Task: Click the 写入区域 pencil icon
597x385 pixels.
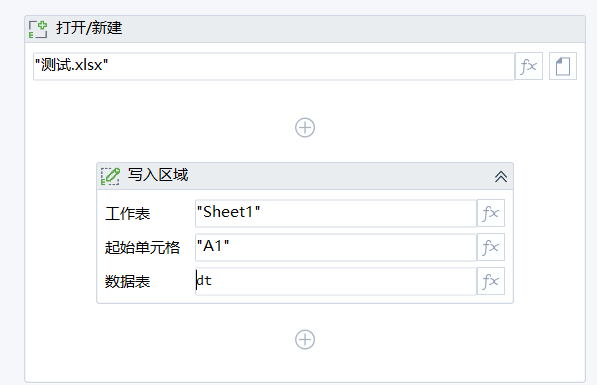Action: (110, 176)
